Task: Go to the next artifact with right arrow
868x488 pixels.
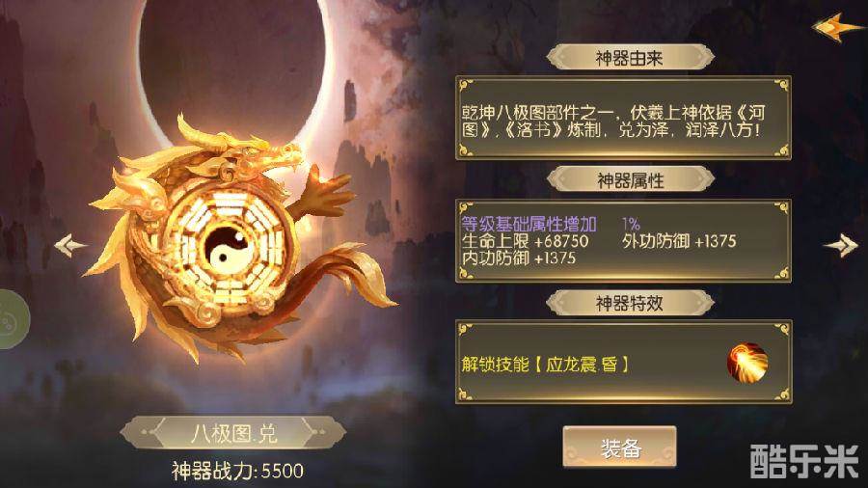Action: click(x=841, y=246)
